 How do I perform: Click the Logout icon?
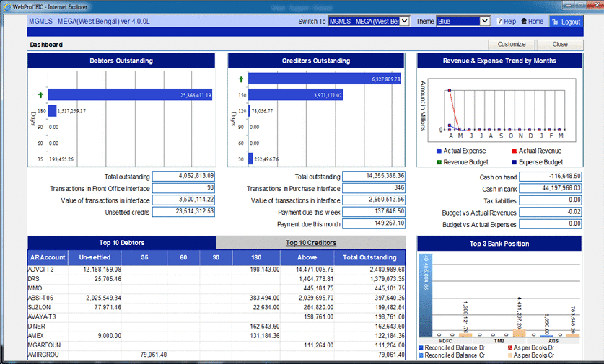pos(555,22)
